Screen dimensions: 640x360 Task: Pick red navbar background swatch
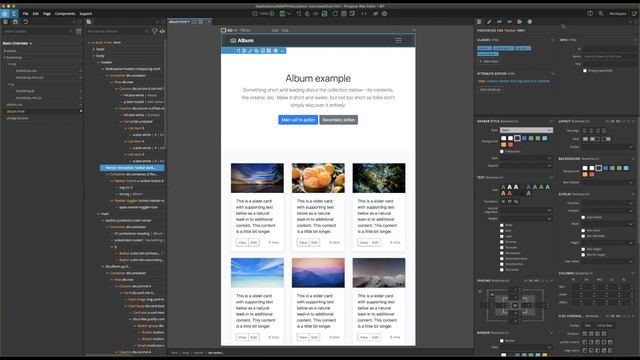click(510, 144)
